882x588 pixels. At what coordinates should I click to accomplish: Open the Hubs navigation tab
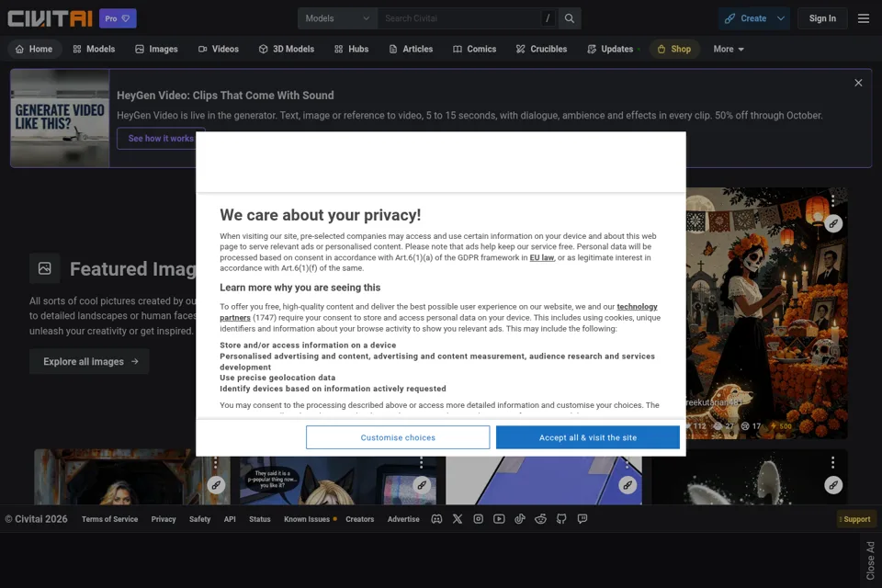point(351,49)
